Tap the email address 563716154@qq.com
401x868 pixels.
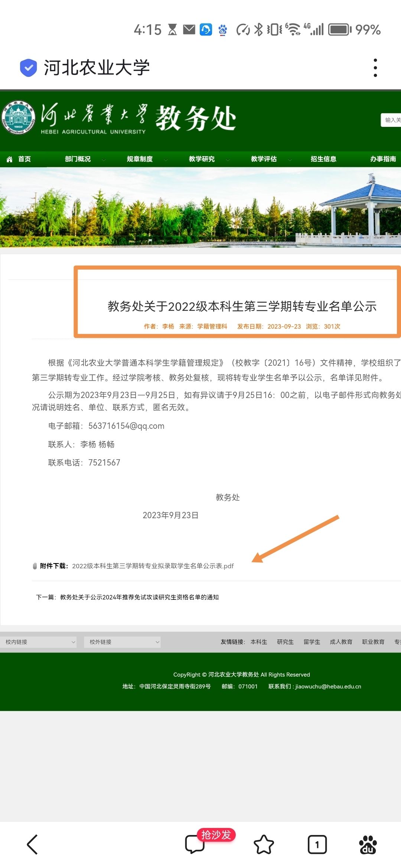click(126, 426)
